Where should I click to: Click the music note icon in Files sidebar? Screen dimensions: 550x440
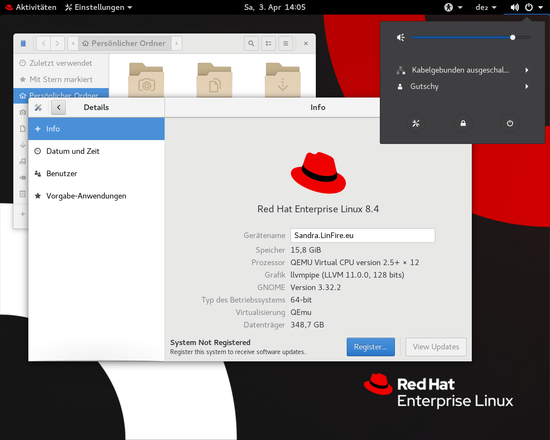pos(23,161)
